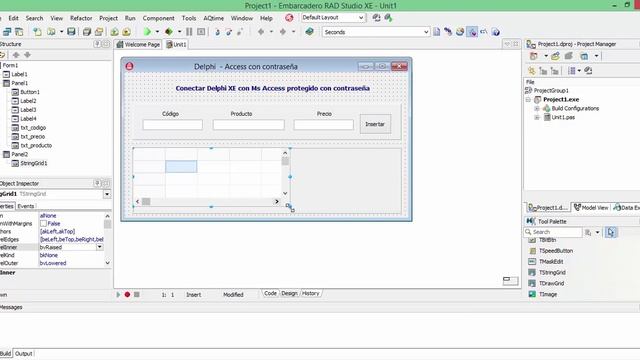Image resolution: width=640 pixels, height=360 pixels.
Task: Select the TImage component in Tool Palette
Action: 543,294
